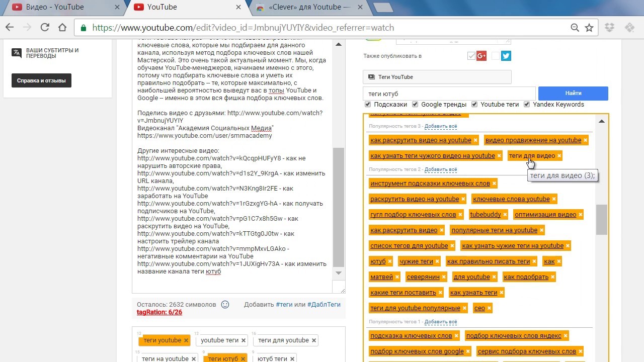This screenshot has height=362, width=644.
Task: Delete suggestion 'tubebuddy' with its x
Action: click(x=505, y=215)
